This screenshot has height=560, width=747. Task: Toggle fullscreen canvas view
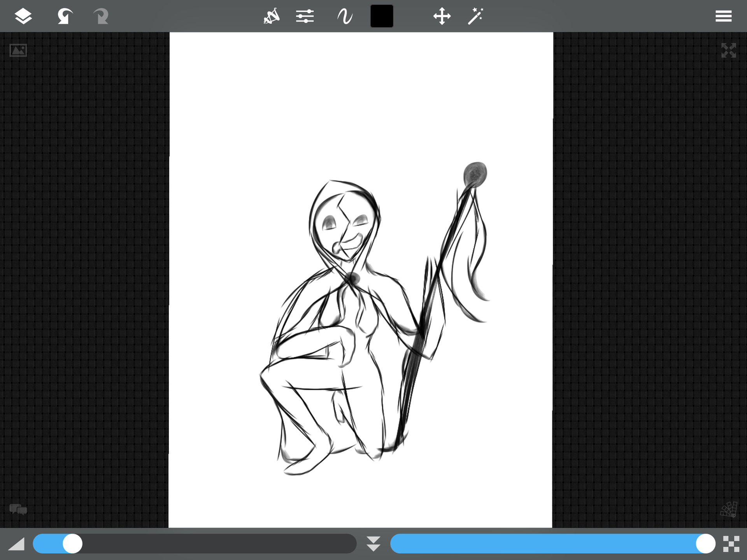tap(728, 50)
